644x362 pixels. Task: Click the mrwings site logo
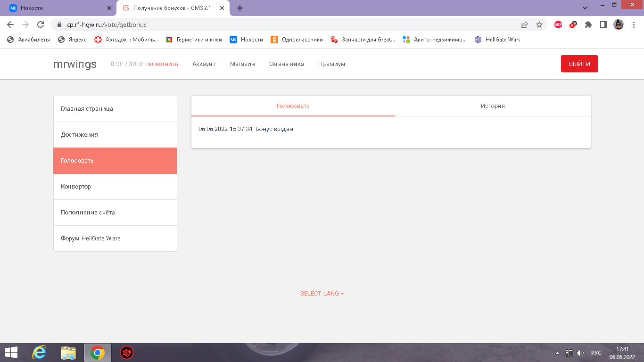(x=75, y=64)
